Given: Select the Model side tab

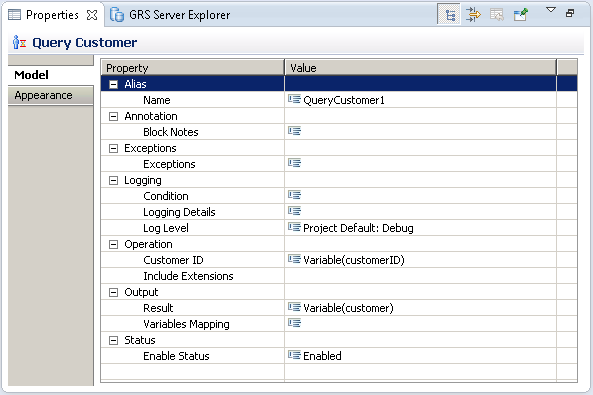Looking at the screenshot, I should (51, 75).
